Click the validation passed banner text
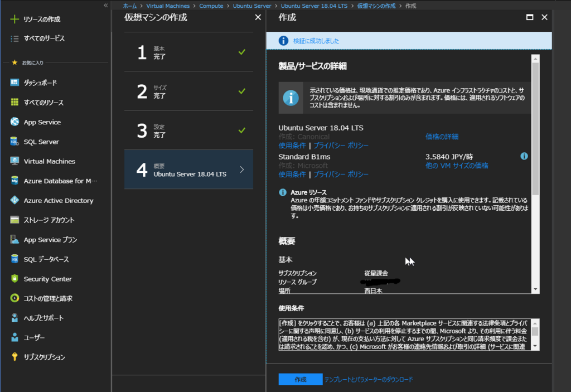 [x=316, y=41]
